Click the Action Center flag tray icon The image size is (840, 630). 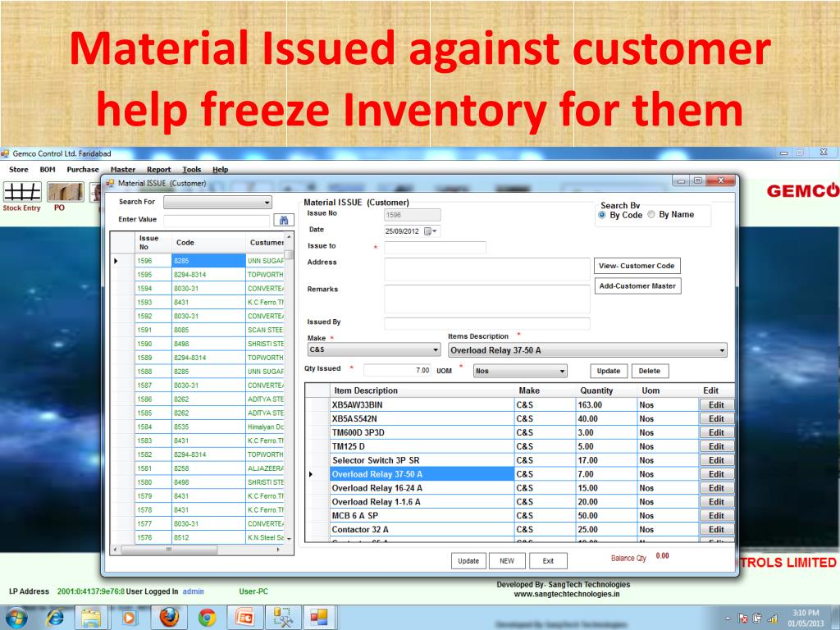(x=742, y=619)
